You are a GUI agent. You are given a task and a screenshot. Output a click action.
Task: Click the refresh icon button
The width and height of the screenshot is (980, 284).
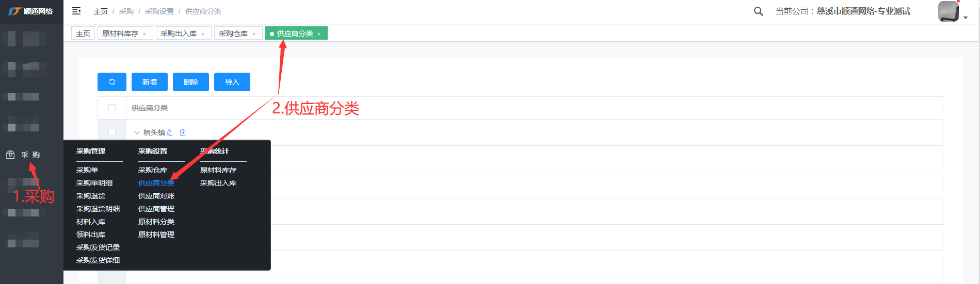point(112,82)
